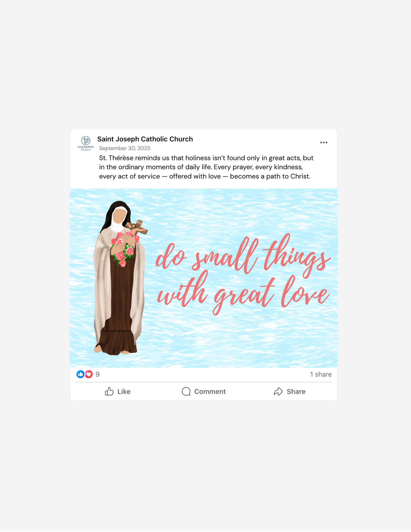Open the three-dot post options menu
Screen dimensions: 411x532
[323, 143]
